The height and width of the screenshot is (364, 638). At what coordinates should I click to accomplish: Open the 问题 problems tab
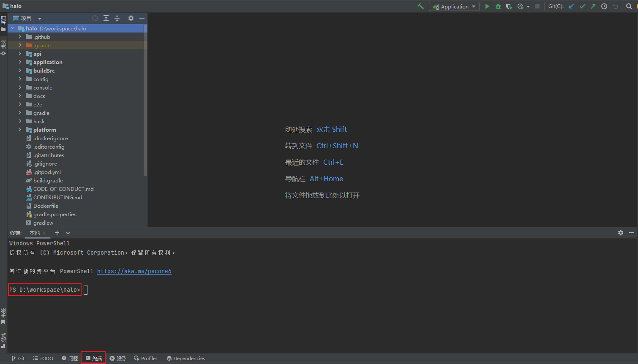click(x=70, y=359)
